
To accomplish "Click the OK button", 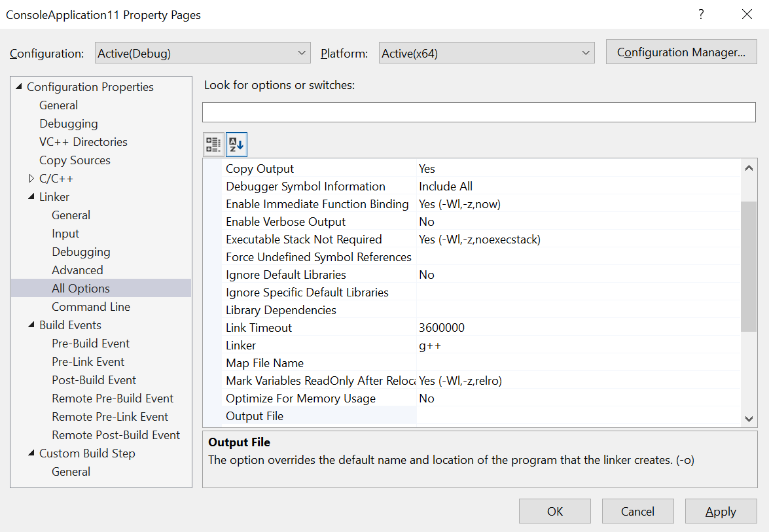I will (x=555, y=512).
